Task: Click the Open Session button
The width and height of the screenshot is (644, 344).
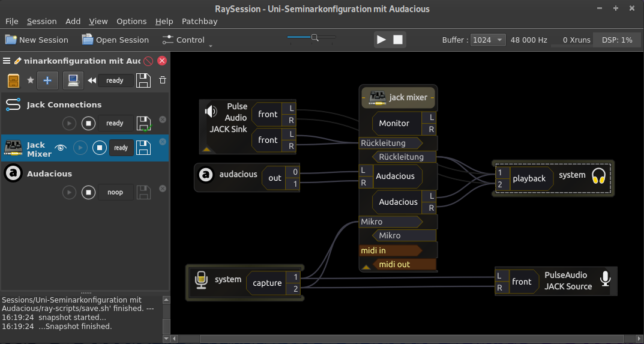Action: coord(115,40)
